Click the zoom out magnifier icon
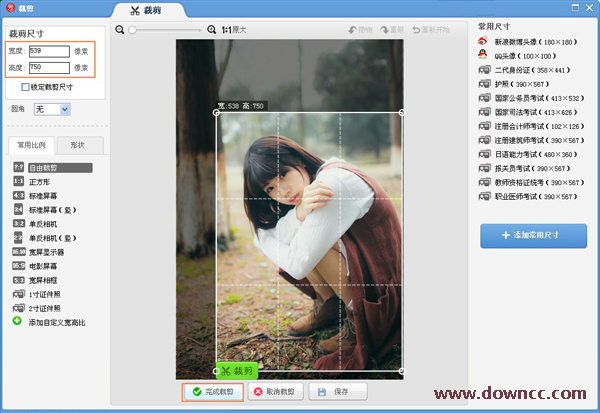Screen dimensions: 600x413 (x=120, y=30)
